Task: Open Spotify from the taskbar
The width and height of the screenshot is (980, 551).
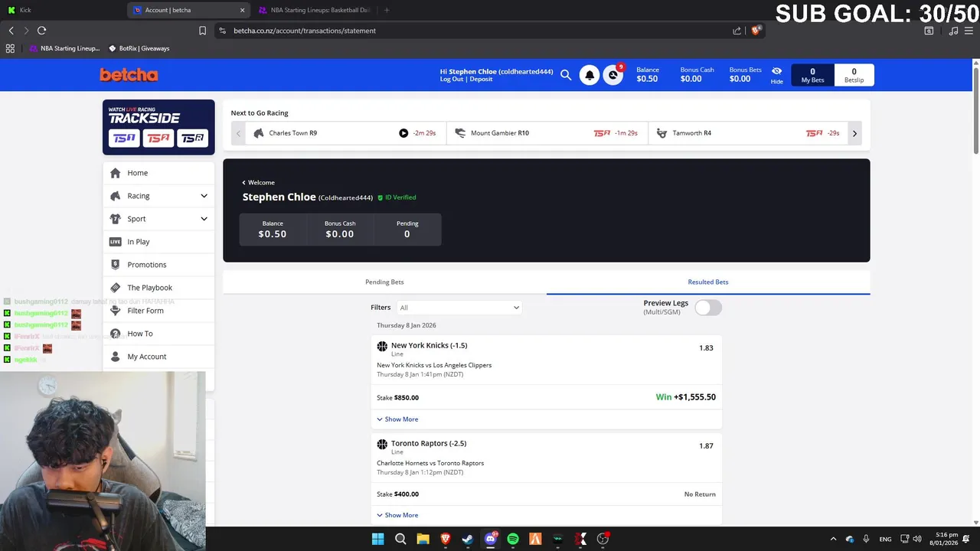Action: point(513,539)
